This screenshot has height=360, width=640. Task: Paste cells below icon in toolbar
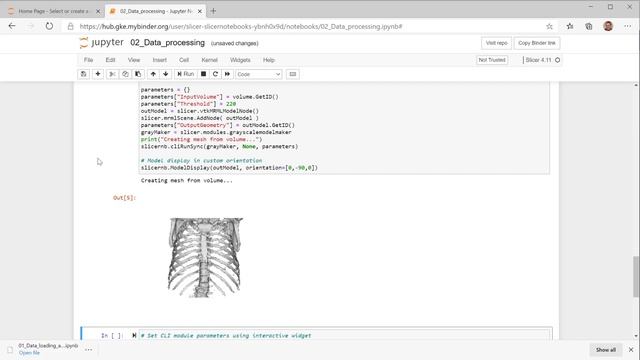click(x=138, y=74)
